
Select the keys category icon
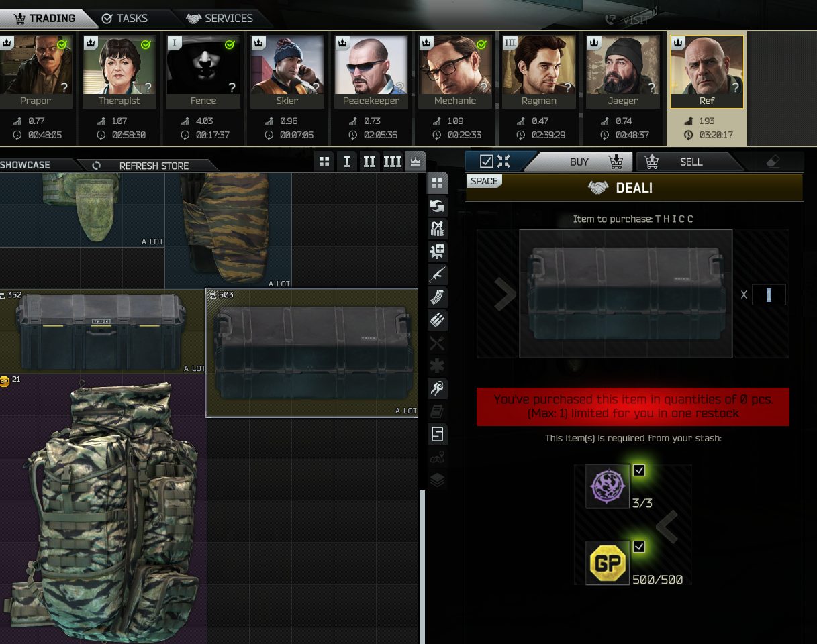[x=438, y=388]
